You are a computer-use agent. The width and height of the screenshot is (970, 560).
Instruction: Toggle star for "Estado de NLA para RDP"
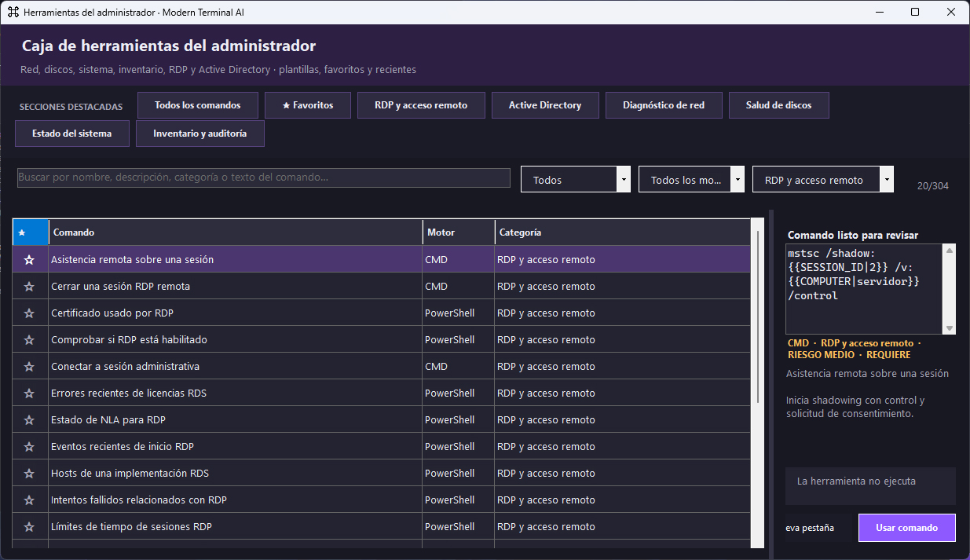30,419
